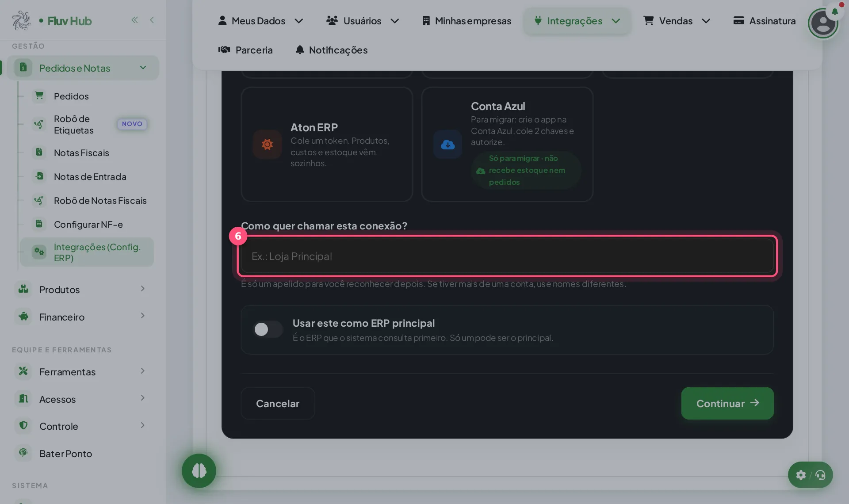The image size is (849, 504).
Task: Click the Conta Azul cloud icon
Action: (x=447, y=144)
